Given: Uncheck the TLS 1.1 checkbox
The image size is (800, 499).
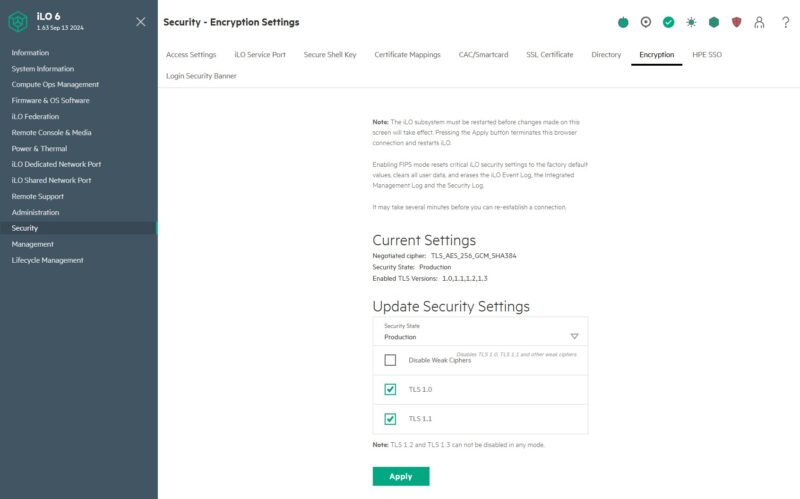Looking at the screenshot, I should click(390, 419).
